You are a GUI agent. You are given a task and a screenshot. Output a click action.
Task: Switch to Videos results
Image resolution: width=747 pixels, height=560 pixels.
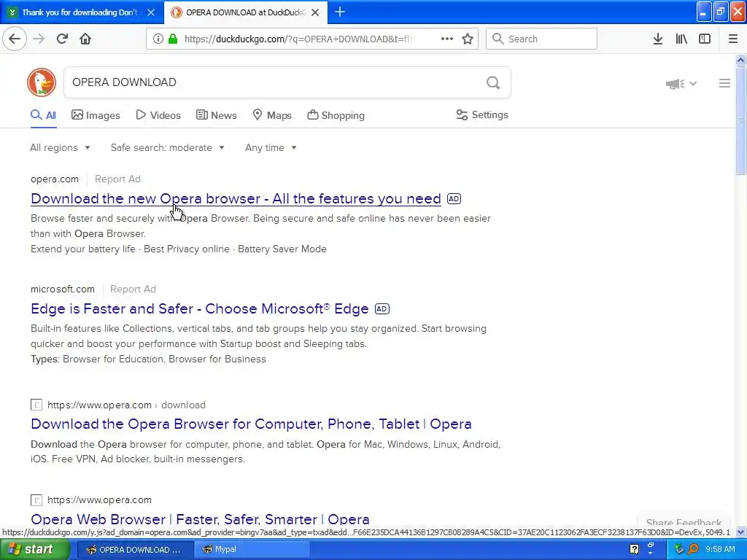click(x=158, y=115)
